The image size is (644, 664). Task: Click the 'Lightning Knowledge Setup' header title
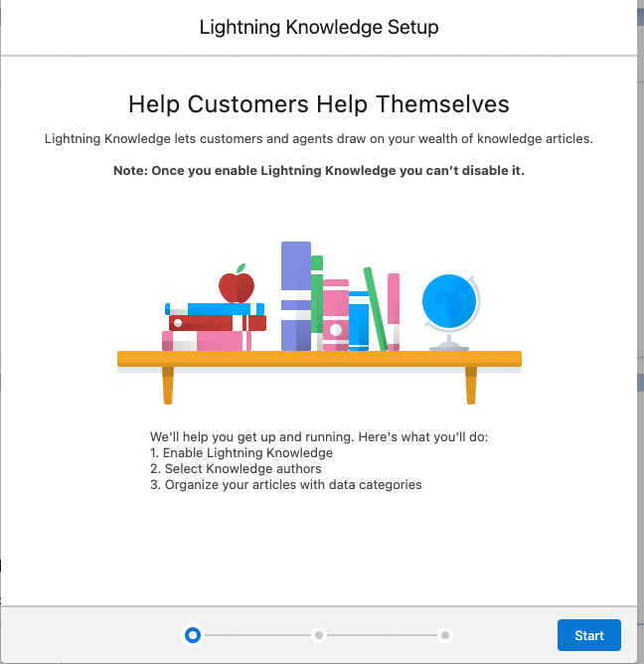(x=319, y=27)
